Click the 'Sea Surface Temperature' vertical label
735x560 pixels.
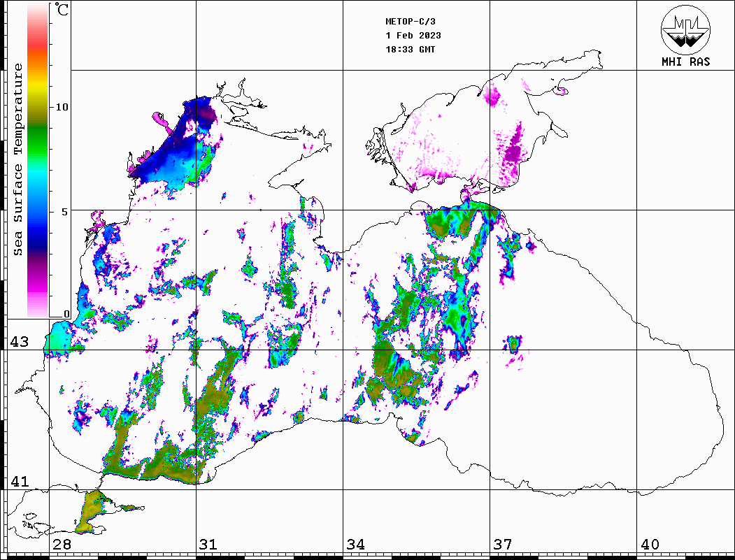pos(17,160)
